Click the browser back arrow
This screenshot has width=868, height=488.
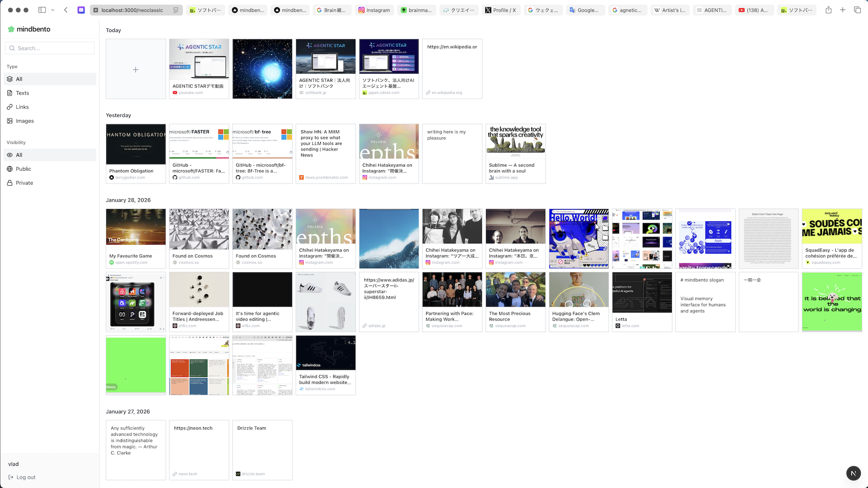click(66, 10)
